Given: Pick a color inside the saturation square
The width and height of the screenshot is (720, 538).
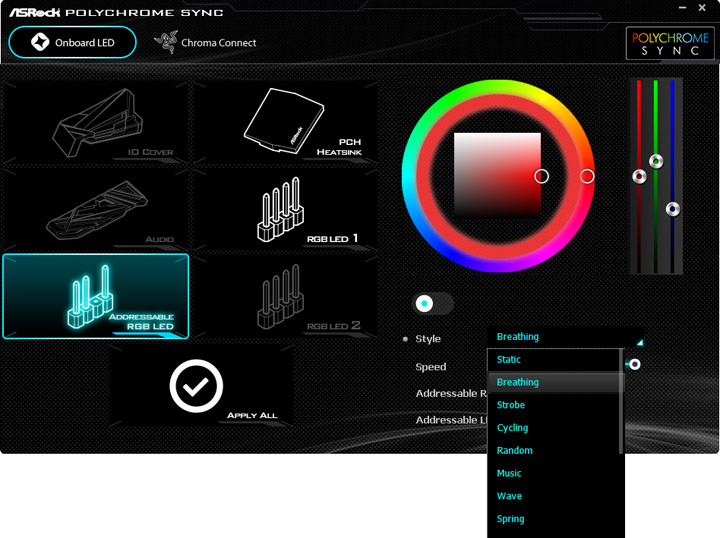Looking at the screenshot, I should click(x=497, y=176).
